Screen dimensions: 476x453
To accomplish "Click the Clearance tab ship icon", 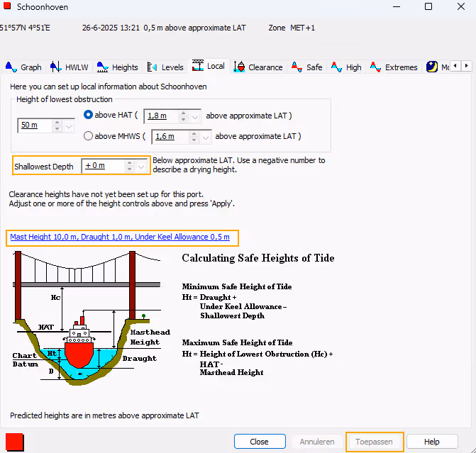I will pyautogui.click(x=239, y=67).
